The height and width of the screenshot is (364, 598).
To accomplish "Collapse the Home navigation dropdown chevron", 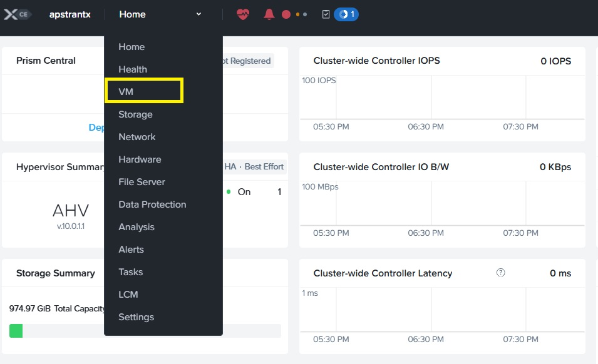I will pos(198,14).
